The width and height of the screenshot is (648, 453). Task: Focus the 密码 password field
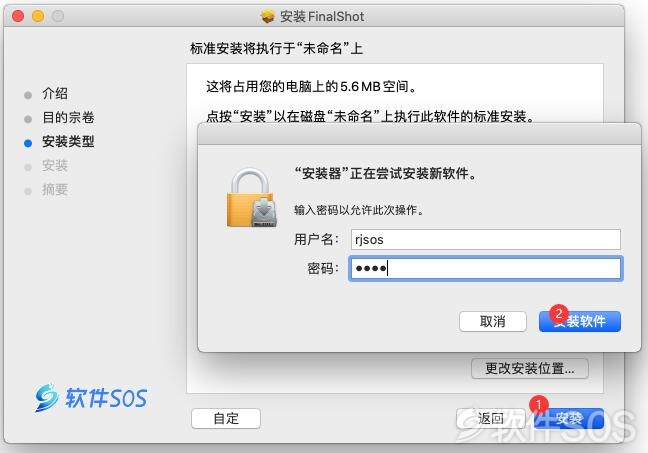click(486, 269)
